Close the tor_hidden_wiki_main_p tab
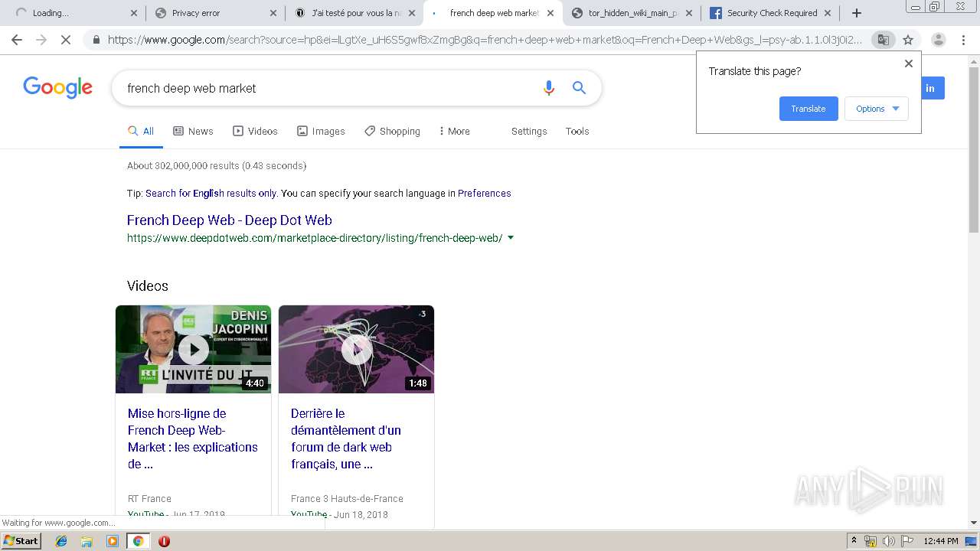The height and width of the screenshot is (551, 980). [689, 13]
